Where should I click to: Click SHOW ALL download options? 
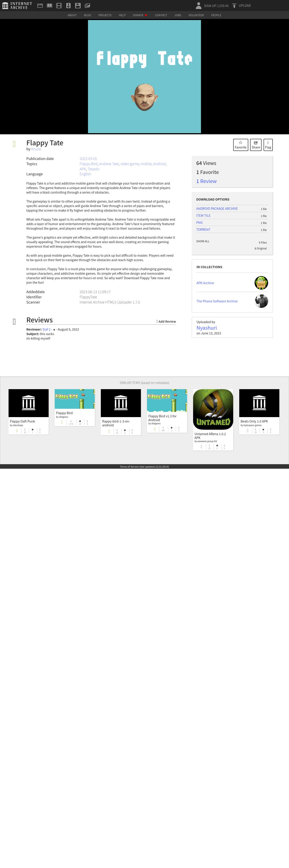[x=203, y=241]
